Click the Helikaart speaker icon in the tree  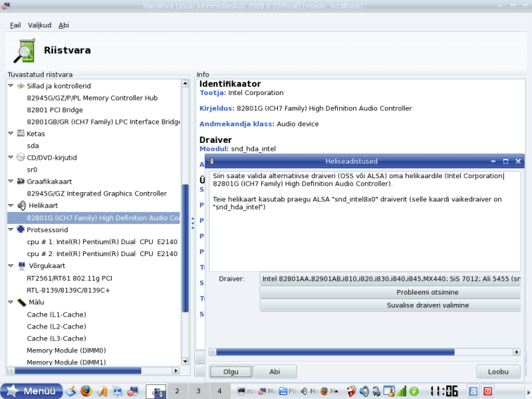[x=21, y=205]
